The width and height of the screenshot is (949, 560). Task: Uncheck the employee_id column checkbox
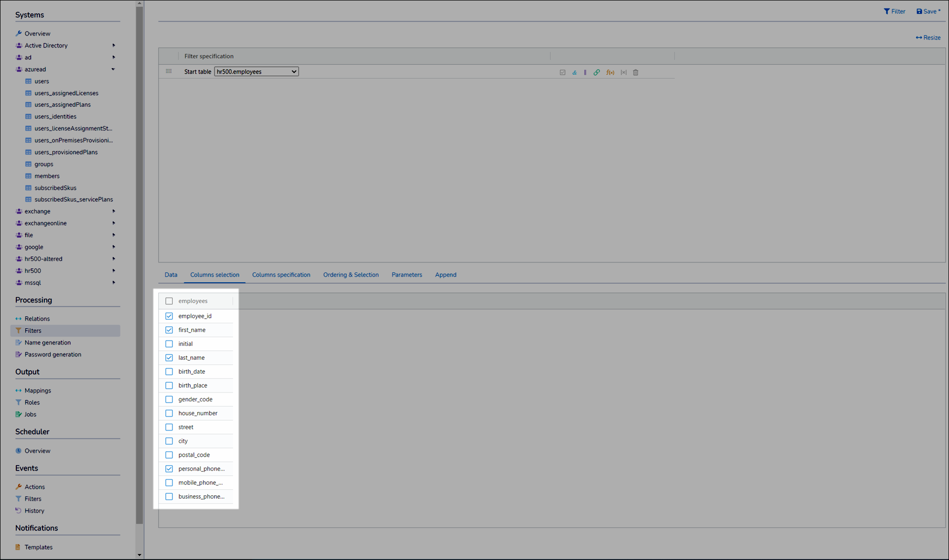pyautogui.click(x=169, y=316)
